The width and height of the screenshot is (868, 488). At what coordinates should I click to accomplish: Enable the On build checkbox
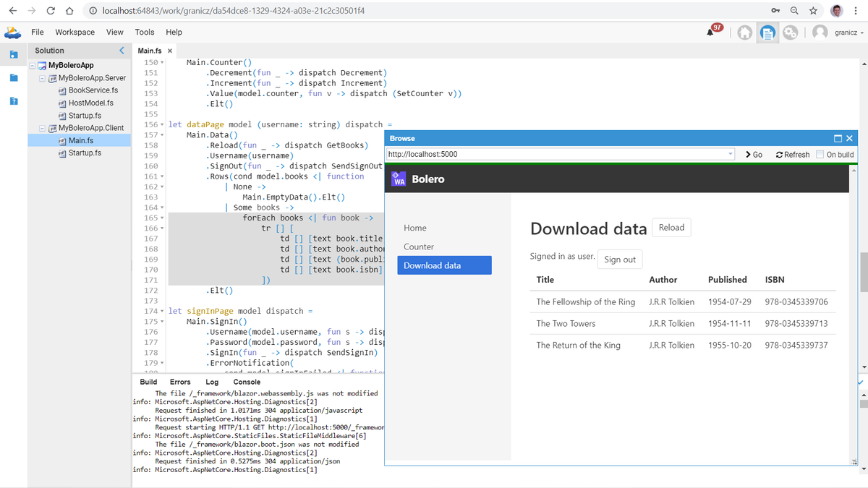point(820,154)
